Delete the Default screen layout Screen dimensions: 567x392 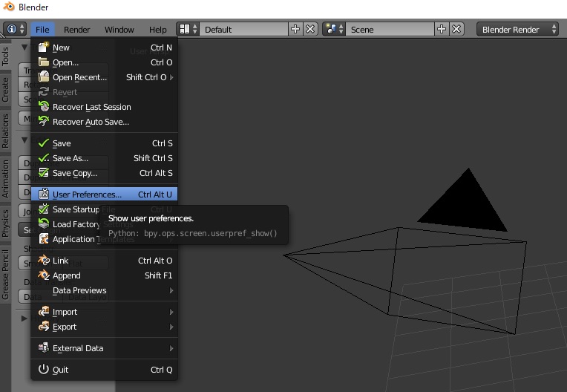[x=310, y=29]
